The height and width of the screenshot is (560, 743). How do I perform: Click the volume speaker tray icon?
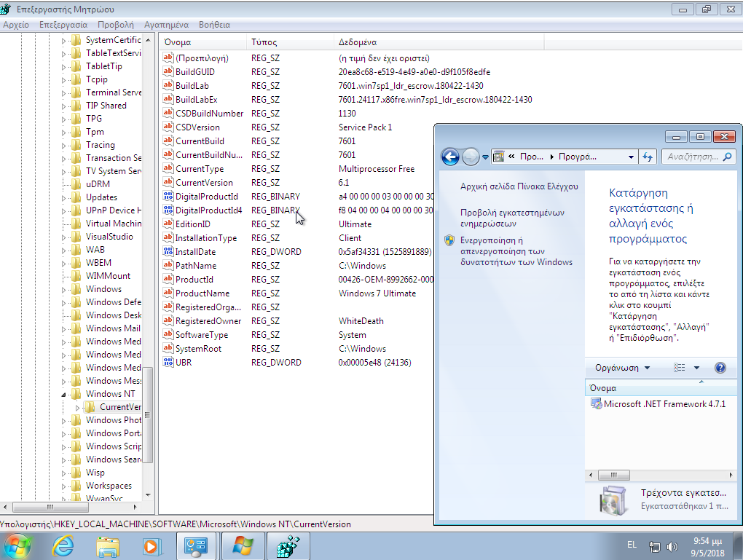click(672, 547)
